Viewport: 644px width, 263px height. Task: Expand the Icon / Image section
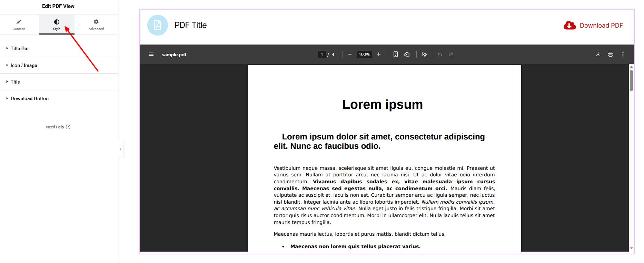point(24,65)
